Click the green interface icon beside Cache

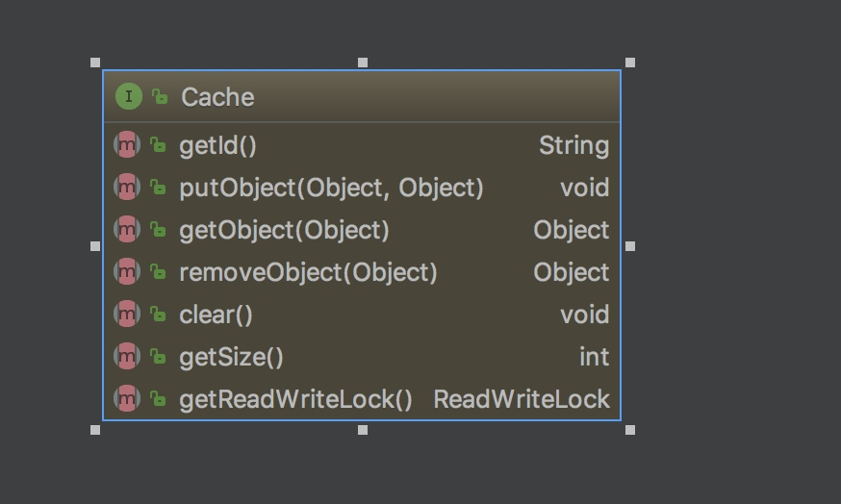(128, 96)
